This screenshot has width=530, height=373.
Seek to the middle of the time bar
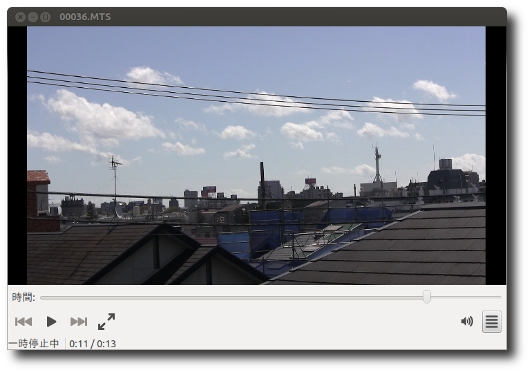(x=270, y=297)
